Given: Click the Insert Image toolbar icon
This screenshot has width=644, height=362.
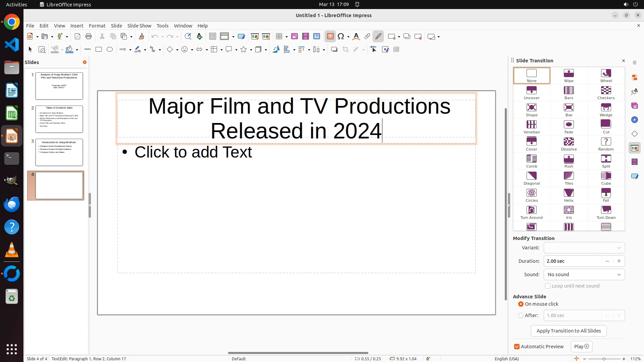Looking at the screenshot, I should click(294, 37).
